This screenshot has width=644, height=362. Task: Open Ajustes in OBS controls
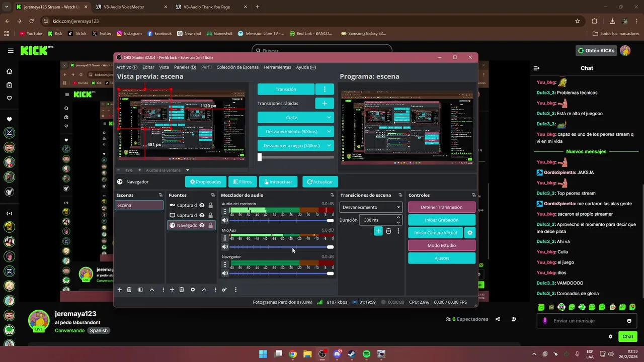(442, 258)
